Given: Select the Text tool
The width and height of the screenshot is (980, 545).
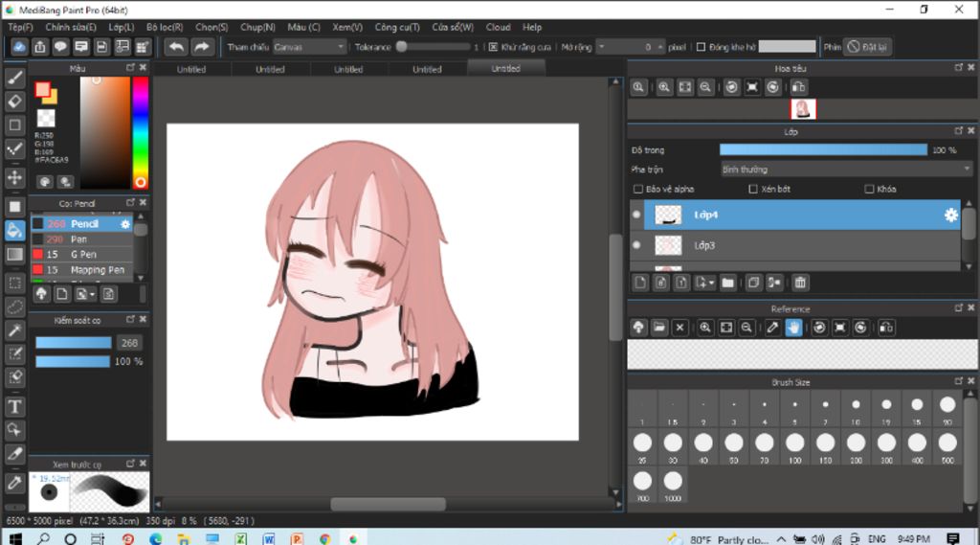Looking at the screenshot, I should pos(15,407).
